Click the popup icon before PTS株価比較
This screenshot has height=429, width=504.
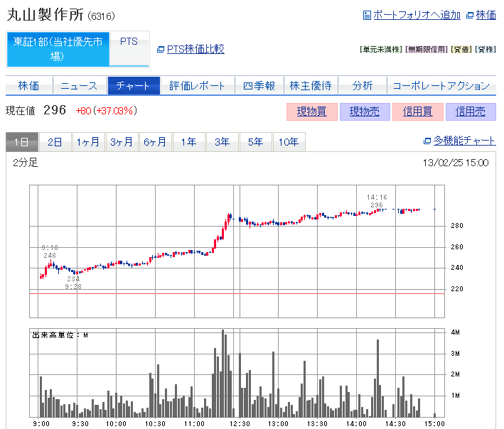pyautogui.click(x=161, y=50)
